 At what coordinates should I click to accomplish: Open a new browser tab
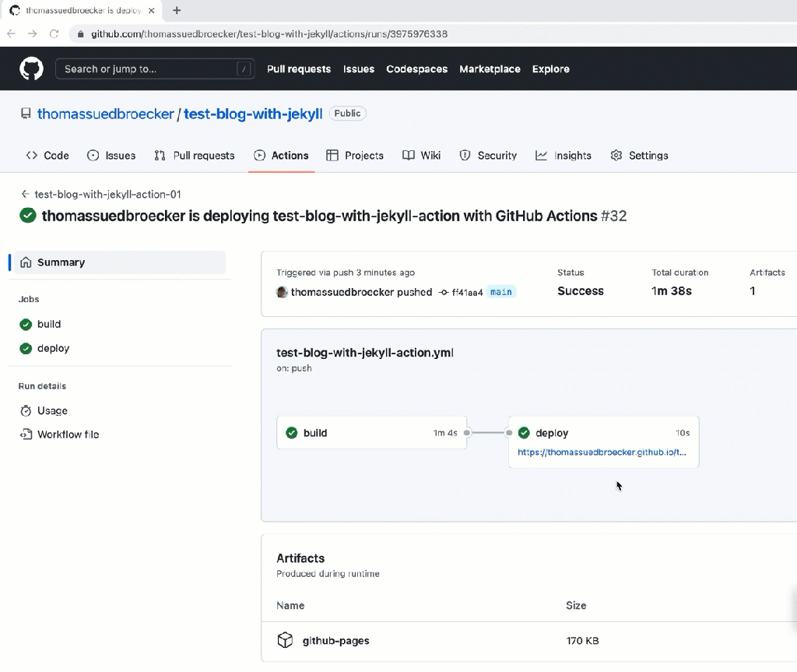point(177,10)
